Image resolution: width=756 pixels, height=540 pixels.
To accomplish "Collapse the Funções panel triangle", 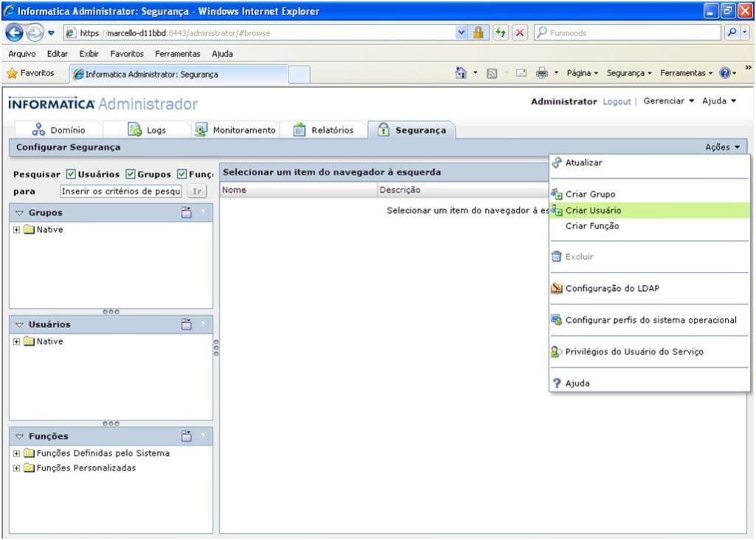I will pos(19,437).
